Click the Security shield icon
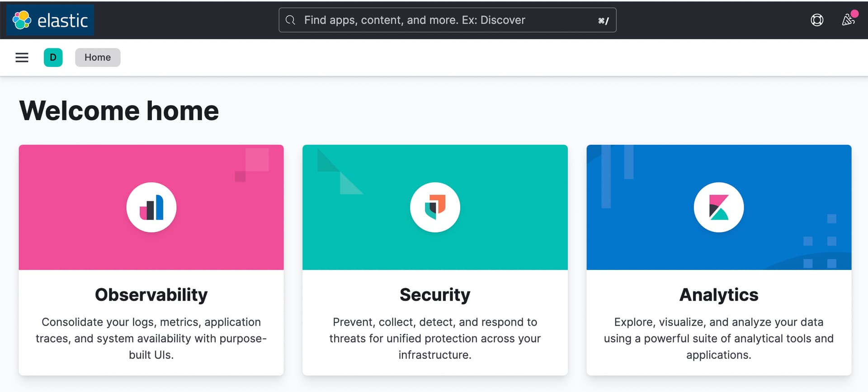Screen dimensions: 868x392 pos(435,208)
